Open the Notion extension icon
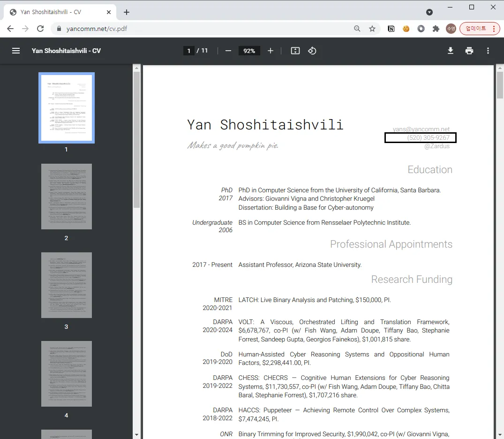This screenshot has width=504, height=439. coord(391,29)
